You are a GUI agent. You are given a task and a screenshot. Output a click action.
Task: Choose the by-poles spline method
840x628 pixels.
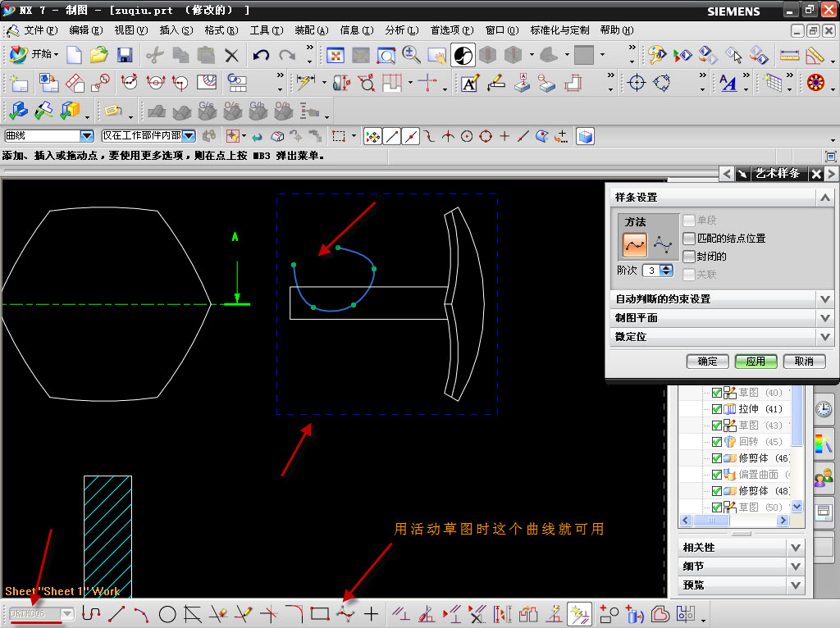[663, 245]
